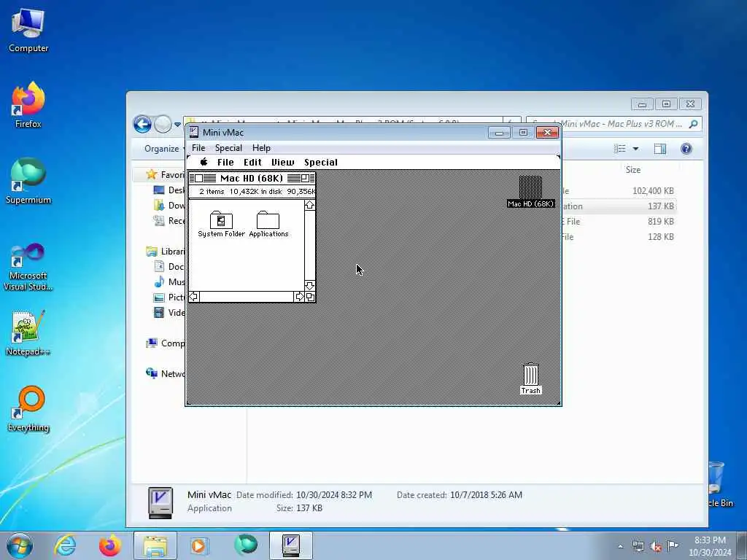This screenshot has height=560, width=747.
Task: Click the change your view icon in Explorer
Action: pos(620,149)
